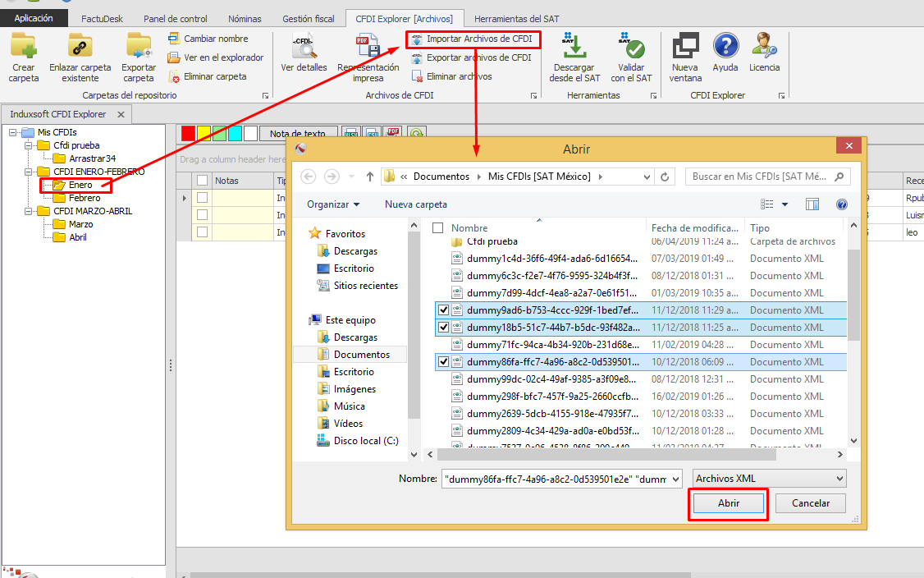Toggle the select-all checkbox beside Nombre

pos(438,227)
